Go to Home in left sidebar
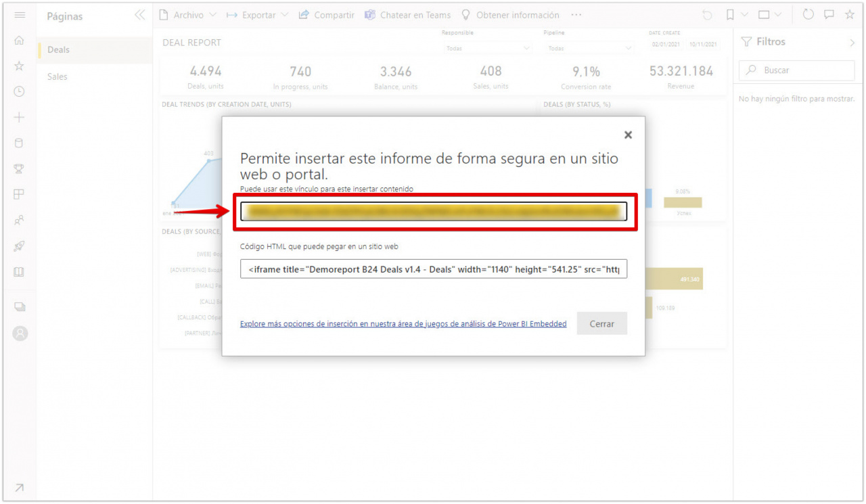This screenshot has width=866, height=504. [20, 41]
